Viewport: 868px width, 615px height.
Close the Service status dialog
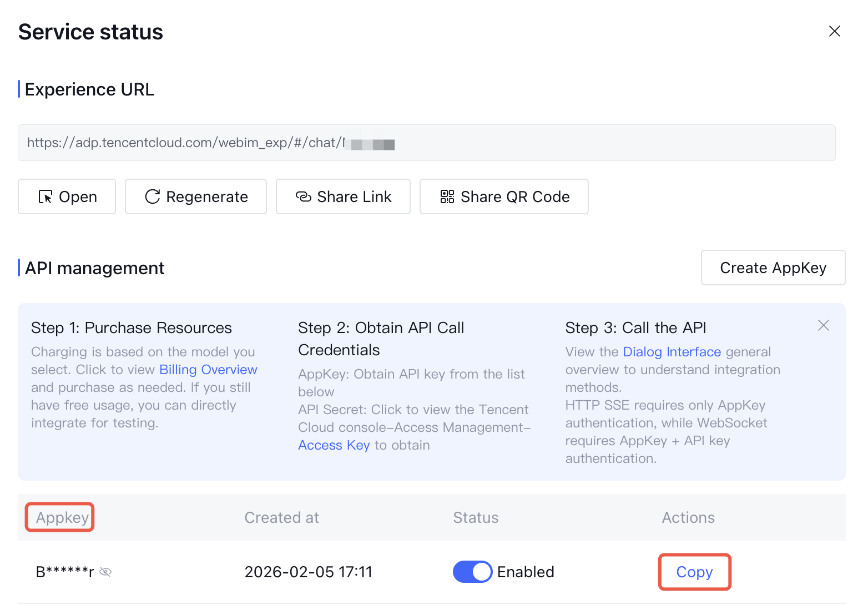[834, 32]
